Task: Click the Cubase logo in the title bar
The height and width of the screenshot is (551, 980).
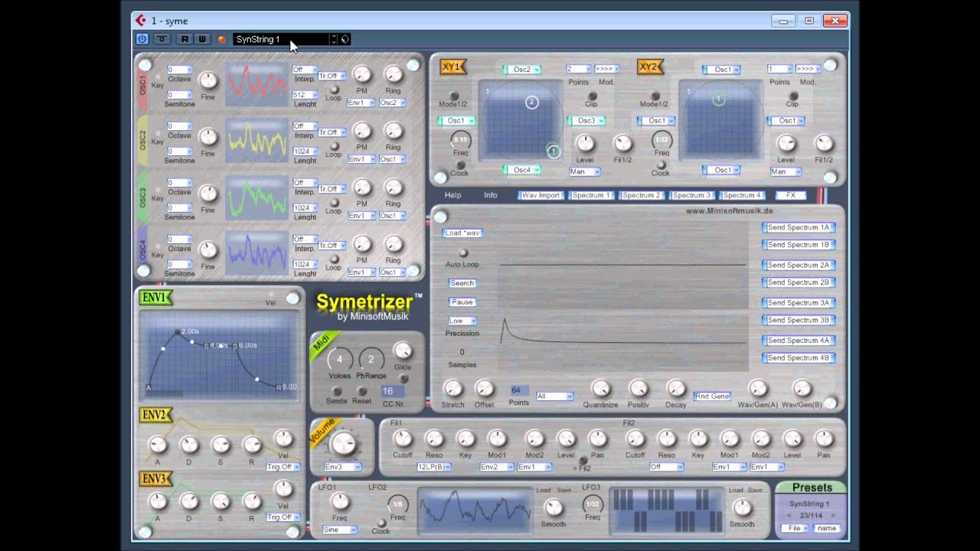Action: point(140,21)
